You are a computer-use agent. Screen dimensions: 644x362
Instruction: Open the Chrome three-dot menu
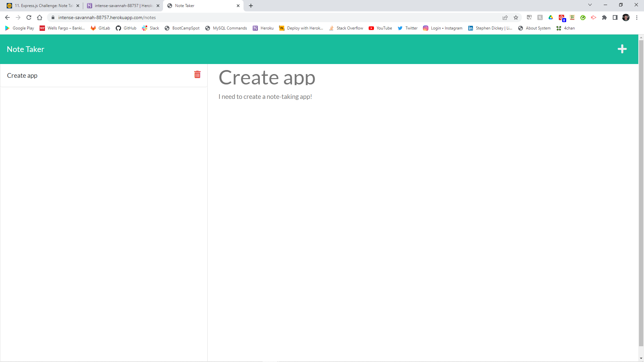[x=637, y=17]
